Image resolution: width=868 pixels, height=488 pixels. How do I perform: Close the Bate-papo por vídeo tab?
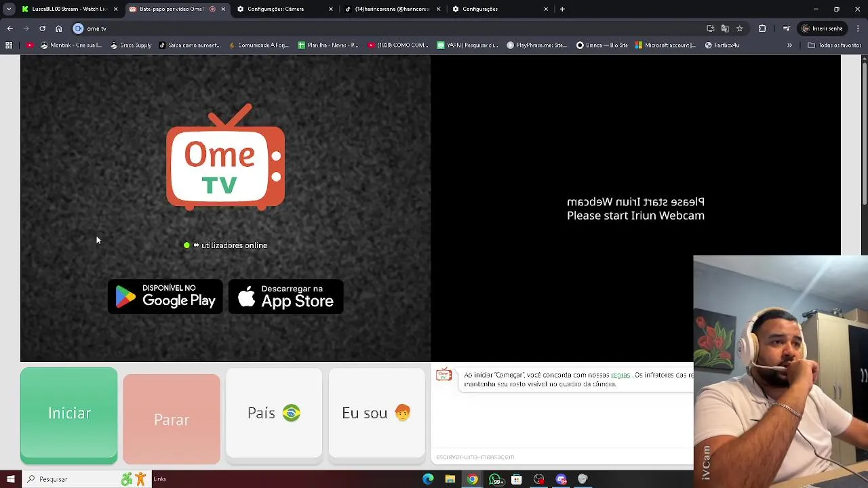point(223,9)
